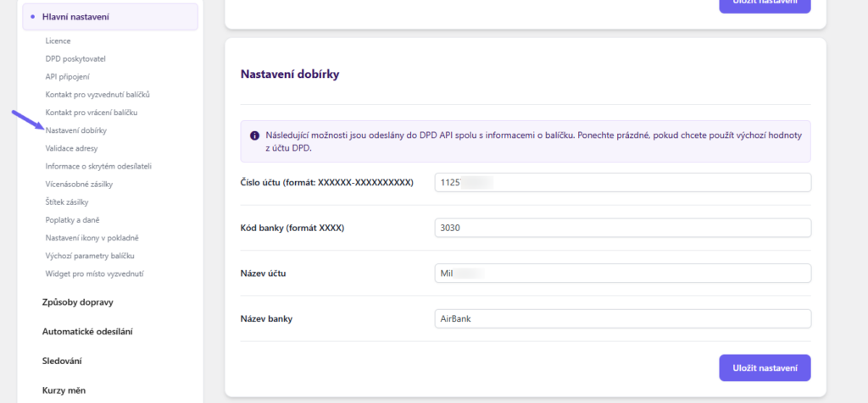Open the Kurzy měn section
Image resolution: width=868 pixels, height=403 pixels.
pyautogui.click(x=64, y=390)
